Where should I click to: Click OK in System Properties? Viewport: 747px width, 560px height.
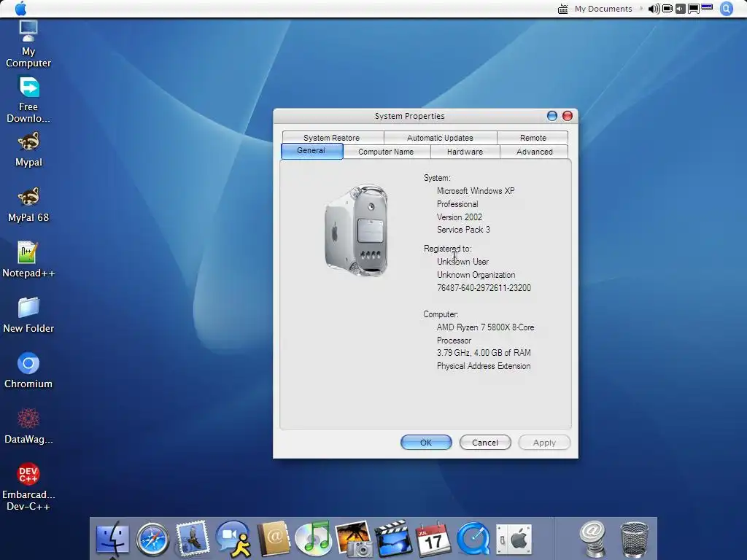click(x=426, y=443)
